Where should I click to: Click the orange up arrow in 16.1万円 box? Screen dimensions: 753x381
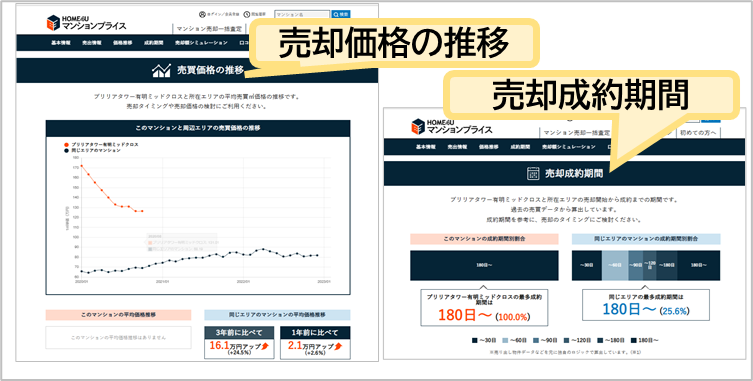[266, 346]
